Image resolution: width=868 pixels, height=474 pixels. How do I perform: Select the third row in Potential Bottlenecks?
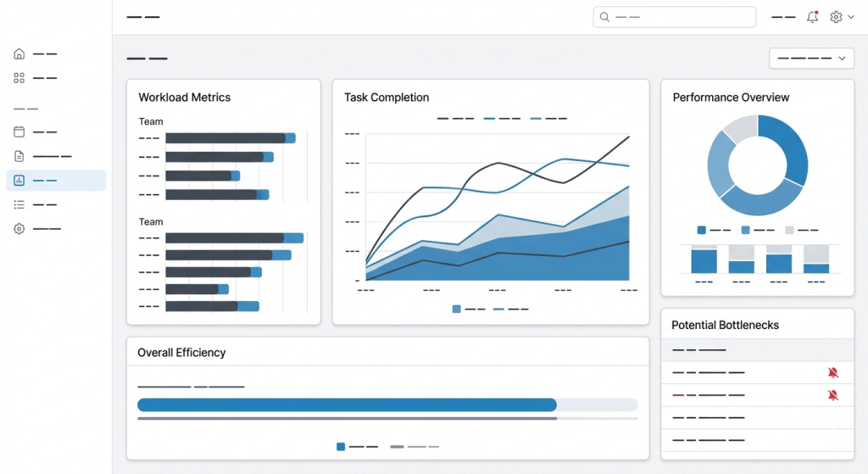(x=746, y=417)
